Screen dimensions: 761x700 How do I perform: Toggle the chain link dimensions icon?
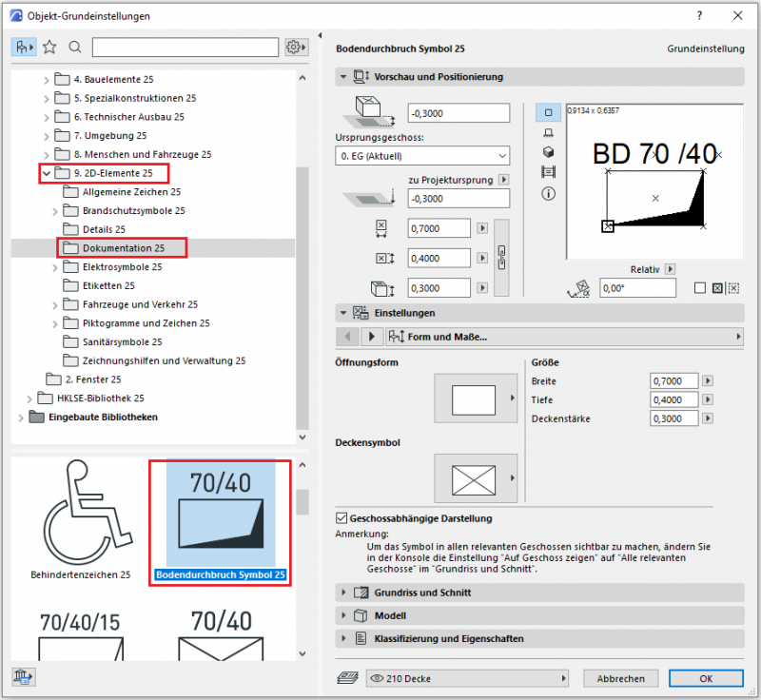click(x=502, y=258)
